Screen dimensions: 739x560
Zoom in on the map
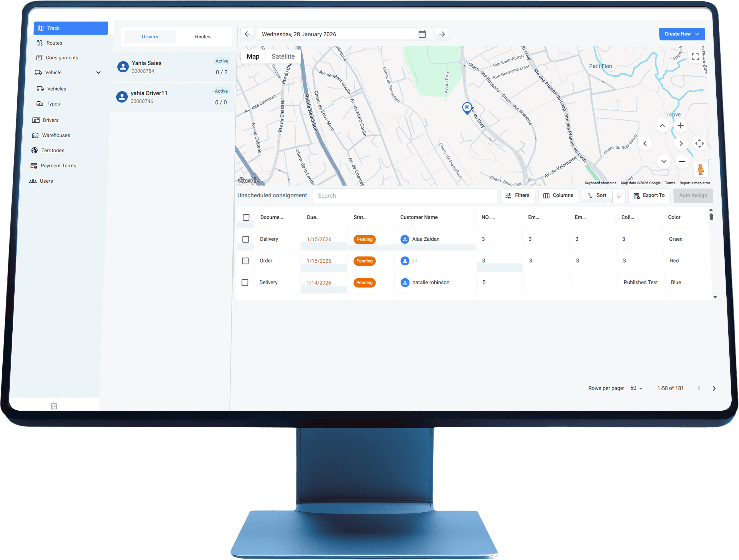681,126
